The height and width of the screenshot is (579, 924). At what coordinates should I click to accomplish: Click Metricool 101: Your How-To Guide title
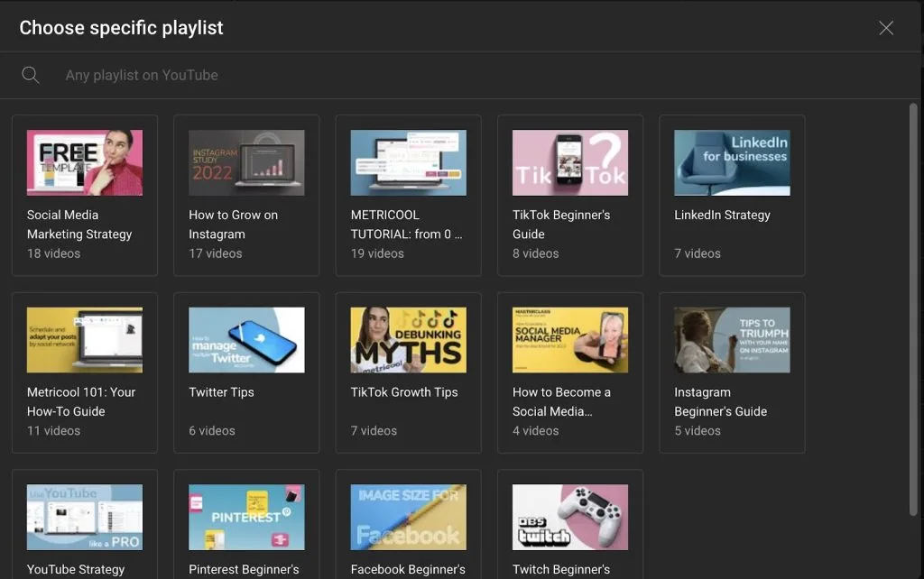(81, 401)
